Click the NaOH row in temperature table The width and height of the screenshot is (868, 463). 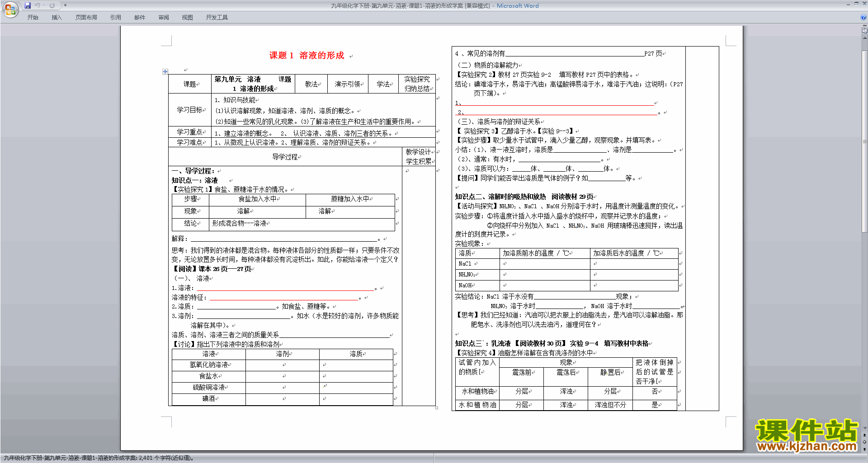coord(566,285)
